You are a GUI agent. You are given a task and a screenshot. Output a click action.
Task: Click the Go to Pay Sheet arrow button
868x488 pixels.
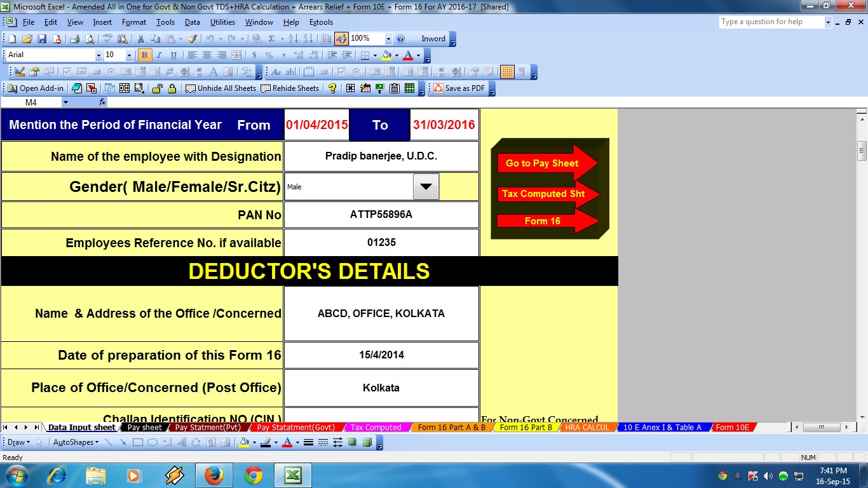click(547, 163)
